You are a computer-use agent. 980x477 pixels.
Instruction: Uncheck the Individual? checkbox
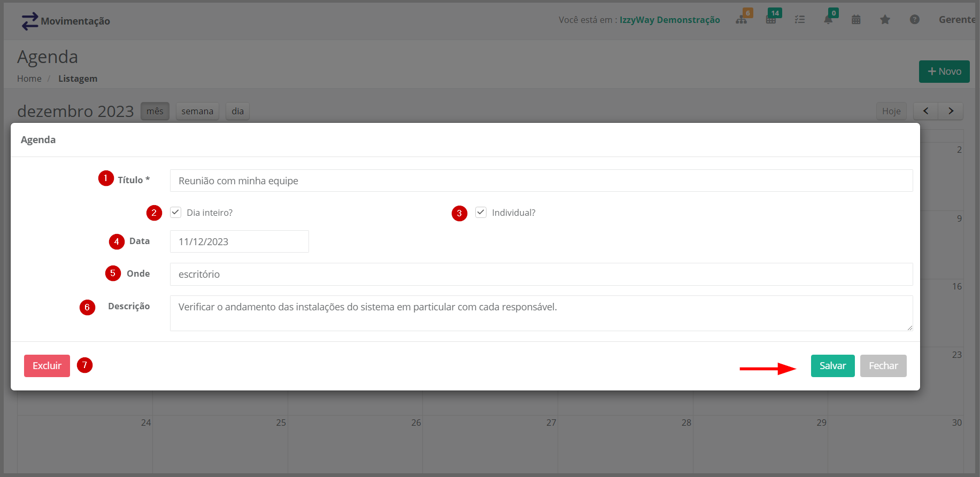click(x=481, y=212)
